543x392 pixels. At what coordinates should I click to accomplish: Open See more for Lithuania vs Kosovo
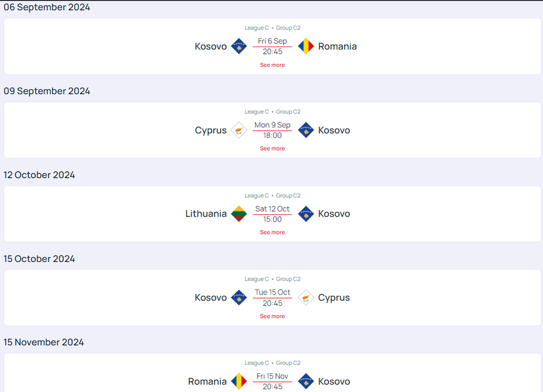[x=273, y=233]
